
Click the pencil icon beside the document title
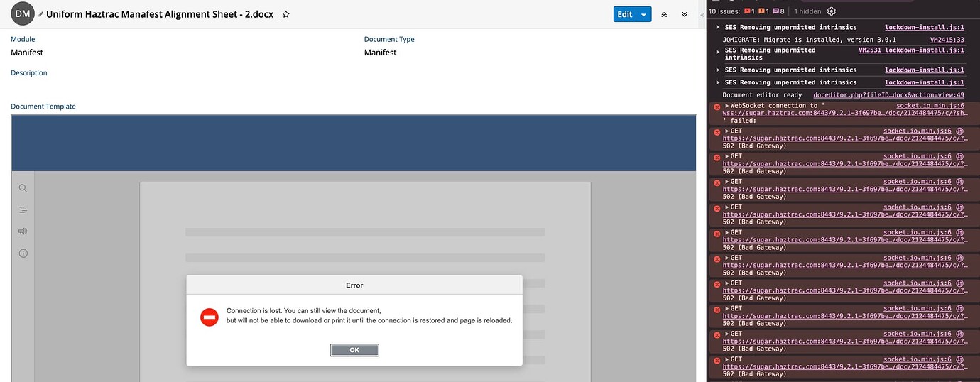point(40,14)
